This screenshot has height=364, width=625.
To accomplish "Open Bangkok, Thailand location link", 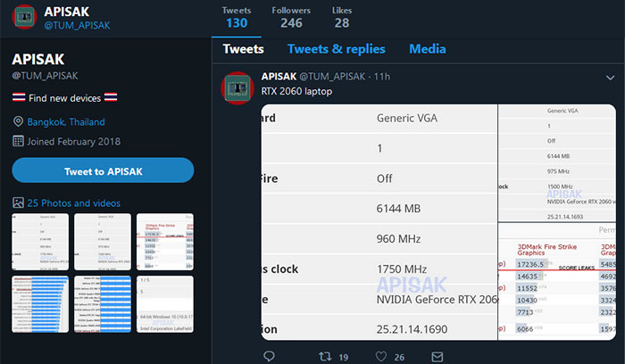I will pyautogui.click(x=66, y=122).
